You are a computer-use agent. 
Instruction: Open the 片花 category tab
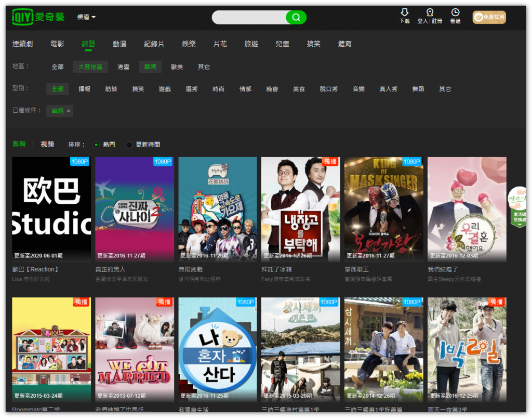pos(220,44)
